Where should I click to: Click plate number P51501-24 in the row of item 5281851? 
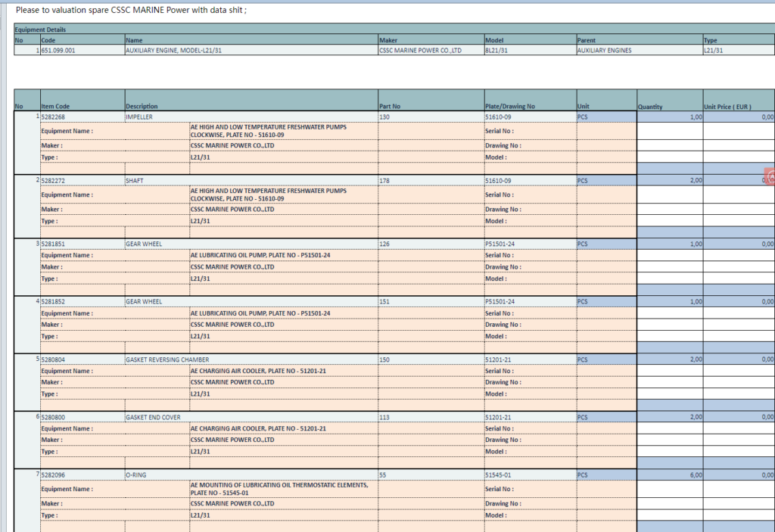(531, 244)
